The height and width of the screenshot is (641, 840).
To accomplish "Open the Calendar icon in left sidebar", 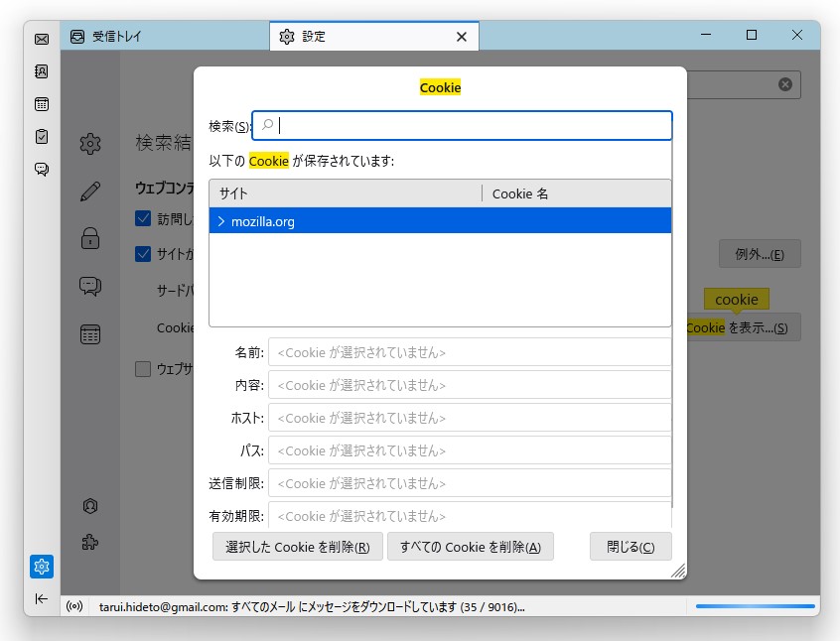I will point(41,103).
